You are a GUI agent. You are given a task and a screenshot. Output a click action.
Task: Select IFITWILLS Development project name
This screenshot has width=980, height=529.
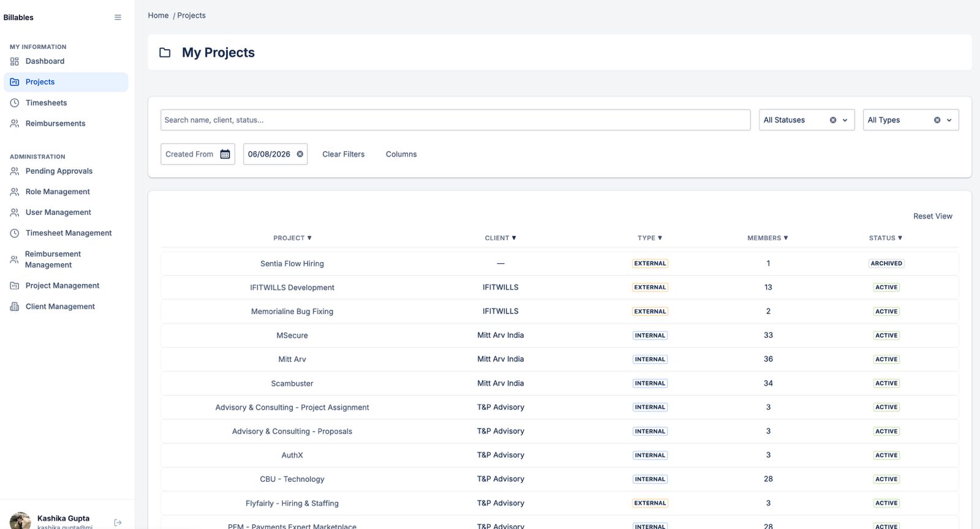[x=292, y=288]
